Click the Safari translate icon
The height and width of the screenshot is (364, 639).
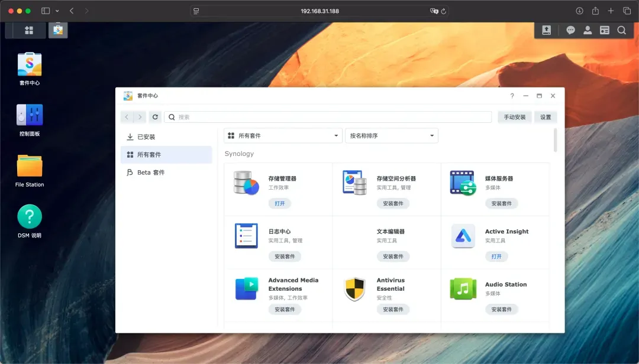(434, 11)
